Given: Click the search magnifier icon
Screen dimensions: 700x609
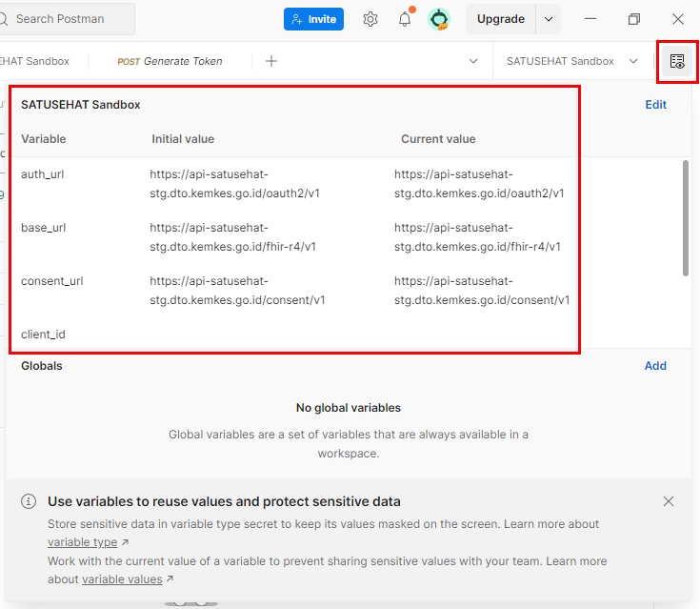Looking at the screenshot, I should (x=4, y=19).
